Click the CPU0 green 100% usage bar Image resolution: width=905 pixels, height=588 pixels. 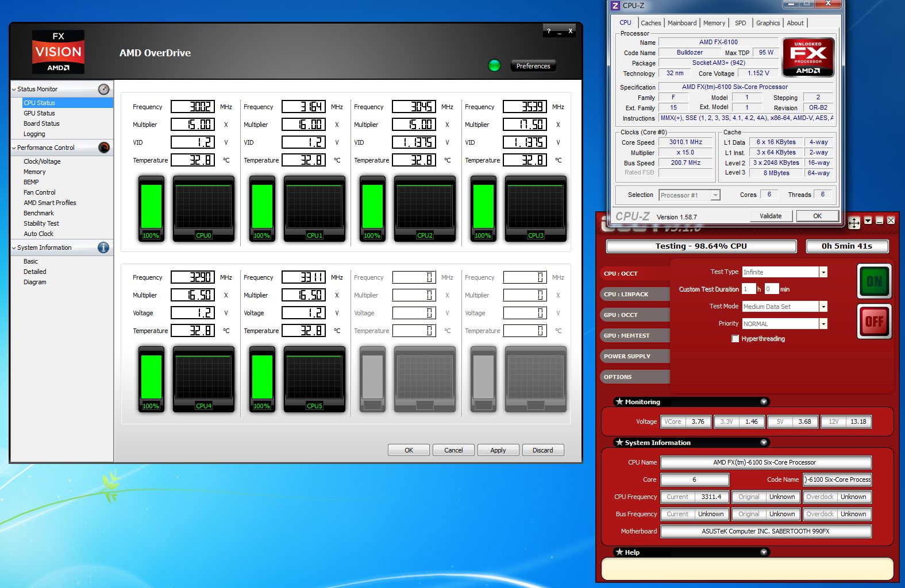pyautogui.click(x=151, y=208)
